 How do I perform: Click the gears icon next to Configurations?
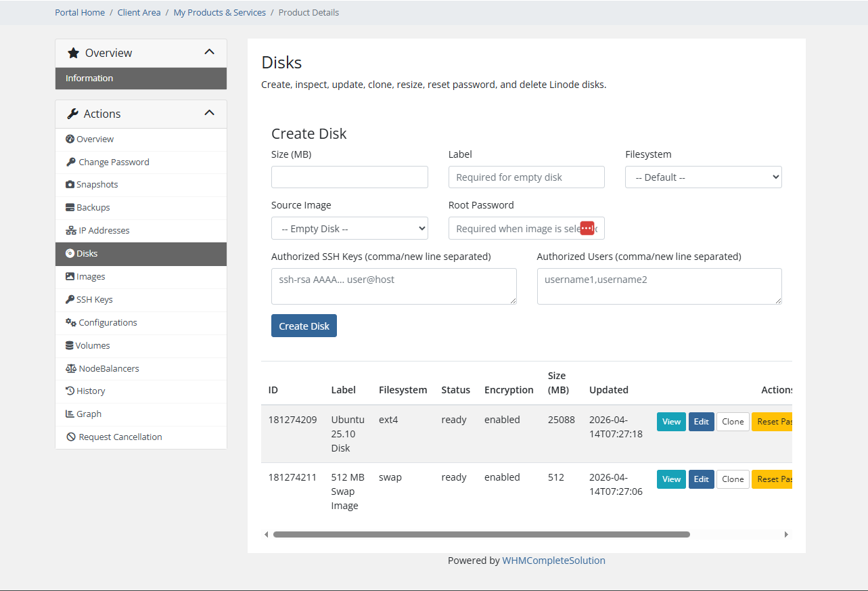click(x=70, y=323)
